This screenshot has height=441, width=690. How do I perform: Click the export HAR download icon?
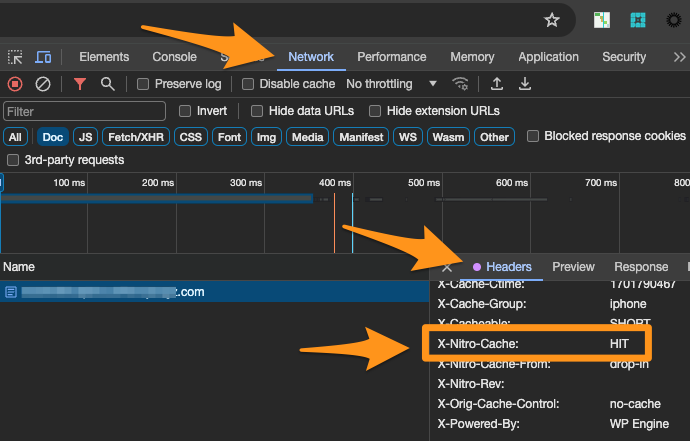[524, 84]
